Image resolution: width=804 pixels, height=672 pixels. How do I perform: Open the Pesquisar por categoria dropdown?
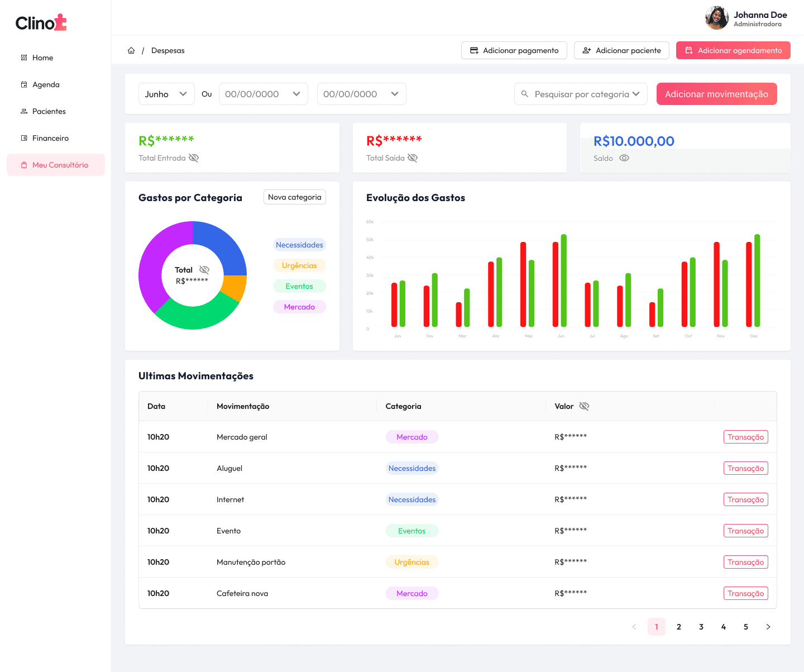(581, 94)
